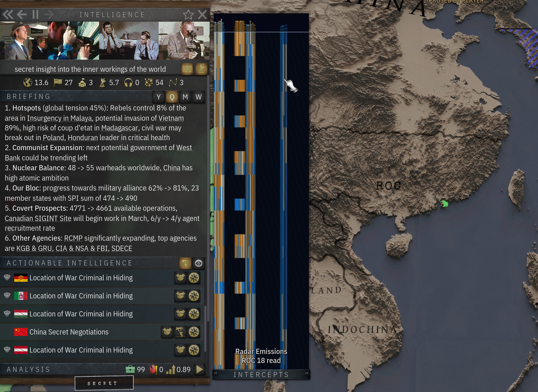The width and height of the screenshot is (538, 392).
Task: Click the double-arrow rewind icon in header
Action: (8, 15)
